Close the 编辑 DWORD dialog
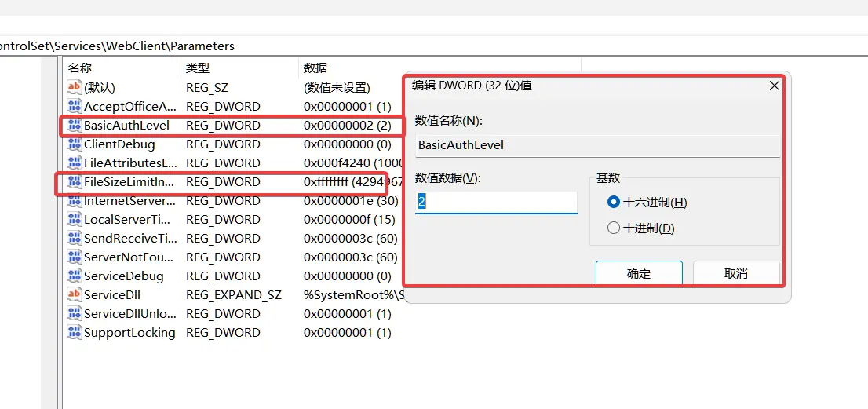868x409 pixels. tap(774, 86)
